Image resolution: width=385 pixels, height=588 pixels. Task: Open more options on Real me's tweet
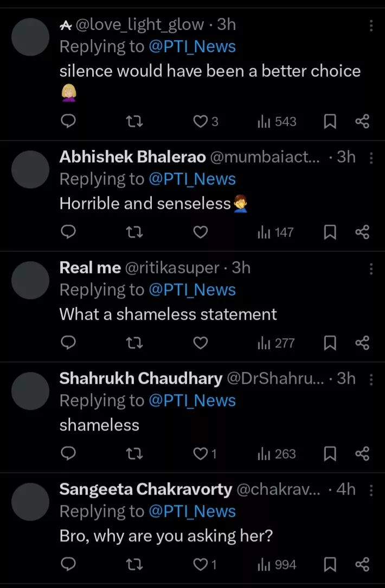(371, 269)
